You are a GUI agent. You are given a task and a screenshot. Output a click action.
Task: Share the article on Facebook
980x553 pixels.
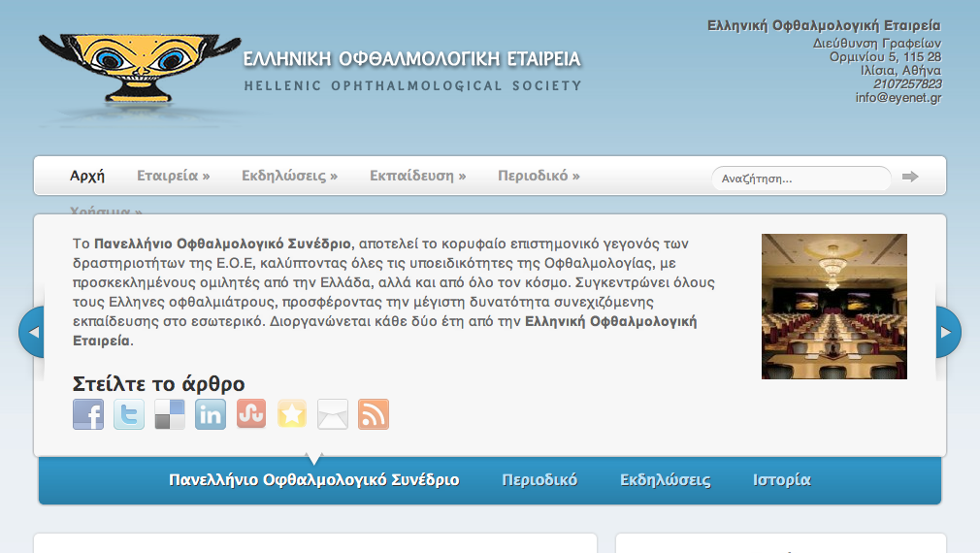(88, 414)
